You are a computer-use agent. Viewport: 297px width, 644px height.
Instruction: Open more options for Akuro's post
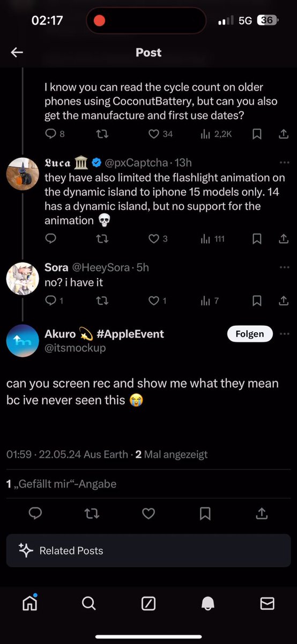tap(284, 334)
